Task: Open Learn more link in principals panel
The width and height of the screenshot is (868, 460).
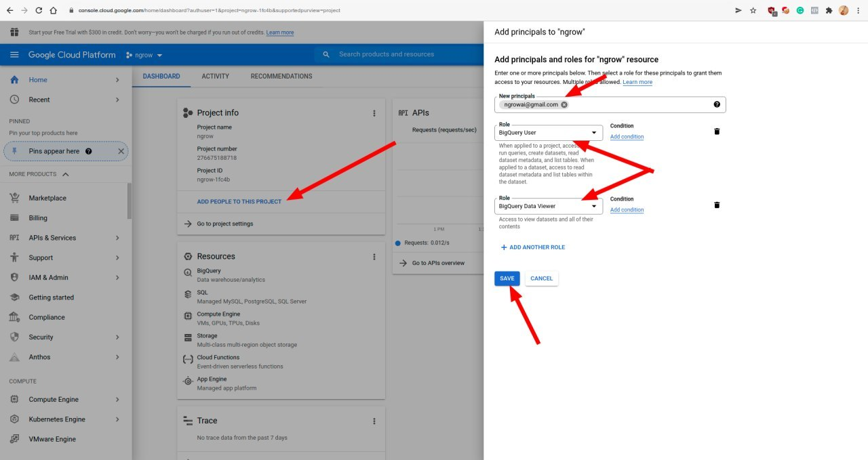Action: point(637,82)
